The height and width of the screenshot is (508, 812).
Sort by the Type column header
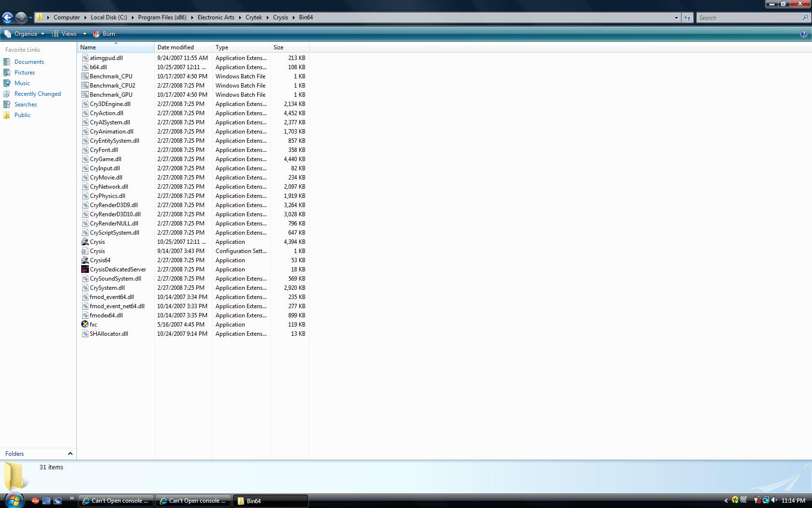[242, 47]
